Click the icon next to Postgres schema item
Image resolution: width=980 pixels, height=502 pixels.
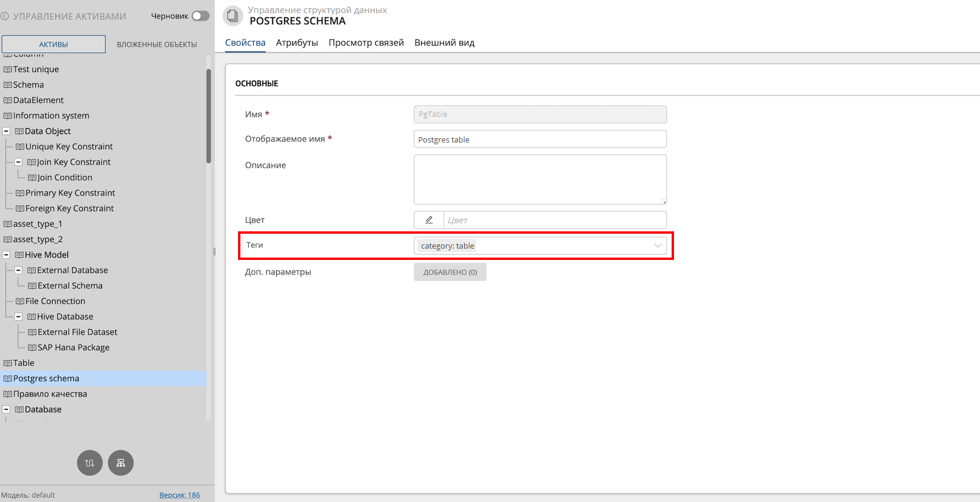click(x=8, y=379)
